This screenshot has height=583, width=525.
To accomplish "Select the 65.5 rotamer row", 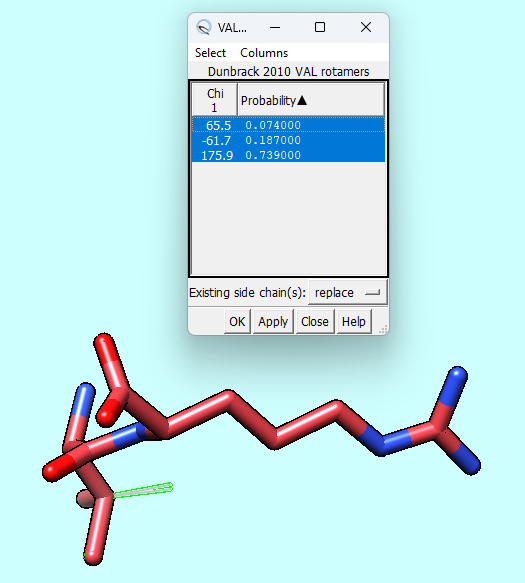I will point(289,125).
